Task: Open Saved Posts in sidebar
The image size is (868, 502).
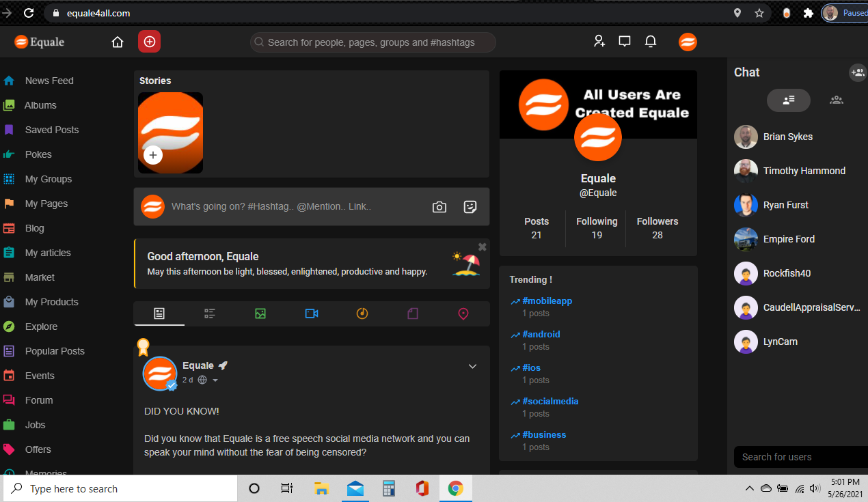Action: [x=52, y=130]
